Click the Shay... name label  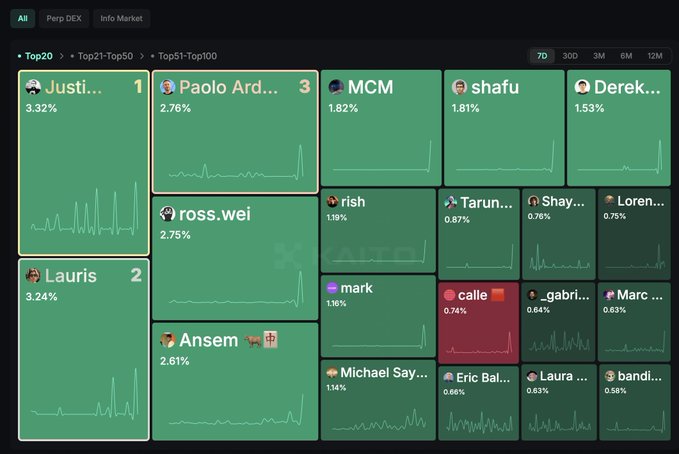click(x=563, y=201)
